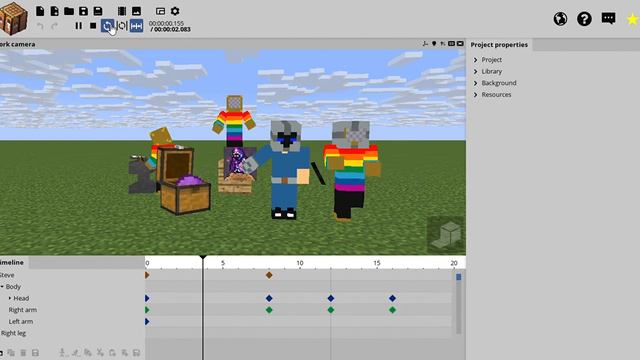The height and width of the screenshot is (360, 640).
Task: Select Steve's orange keyframe near frame 8
Action: [269, 275]
